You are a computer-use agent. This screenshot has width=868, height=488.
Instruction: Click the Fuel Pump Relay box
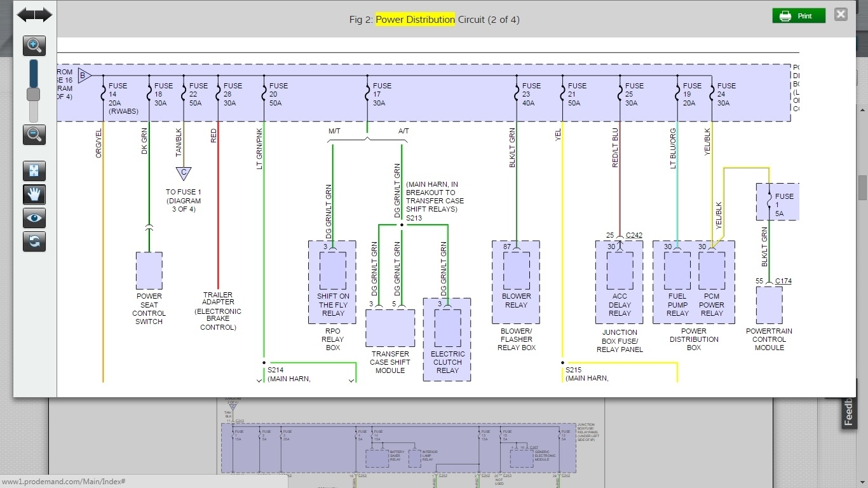(677, 271)
